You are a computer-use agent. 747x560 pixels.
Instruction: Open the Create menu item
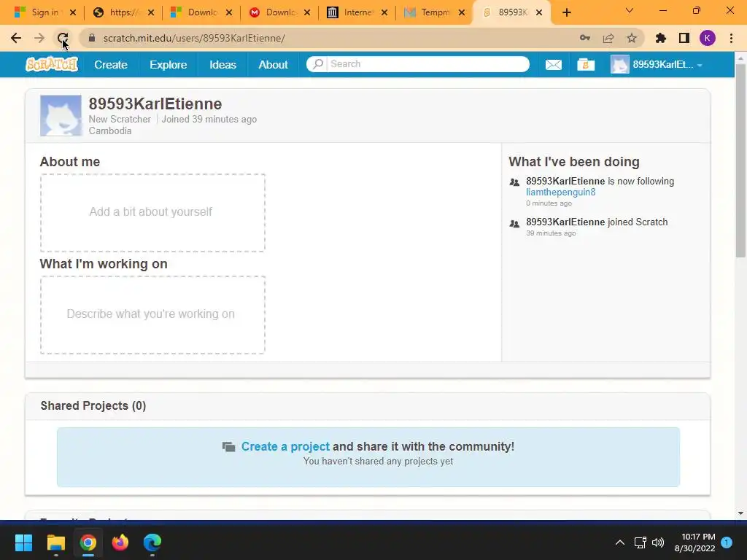111,64
